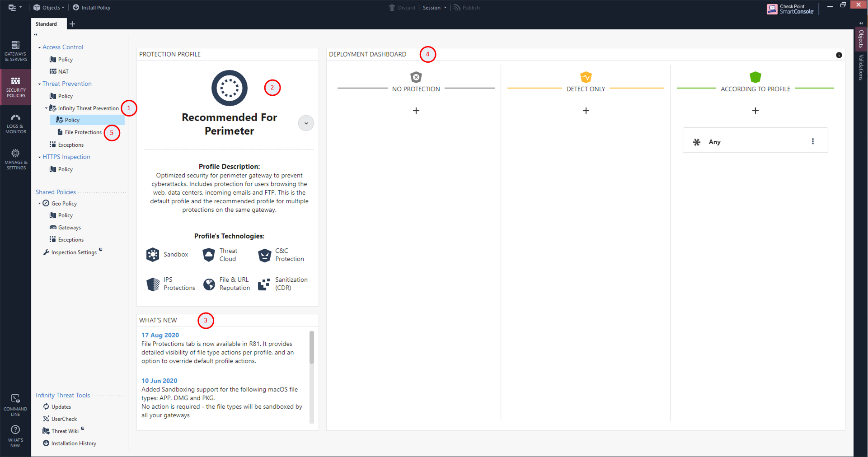The height and width of the screenshot is (457, 868).
Task: Open Gateways & Servers view
Action: [15, 51]
